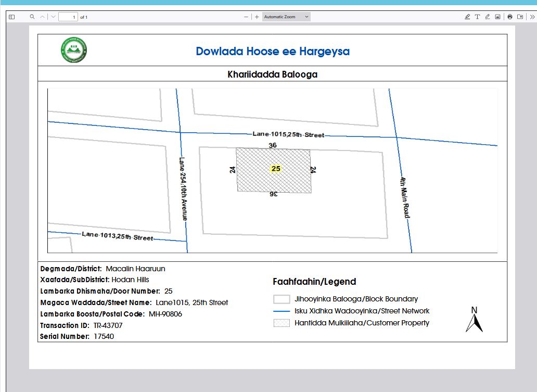Select the freehand draw tool
537x392 pixels.
pos(488,17)
